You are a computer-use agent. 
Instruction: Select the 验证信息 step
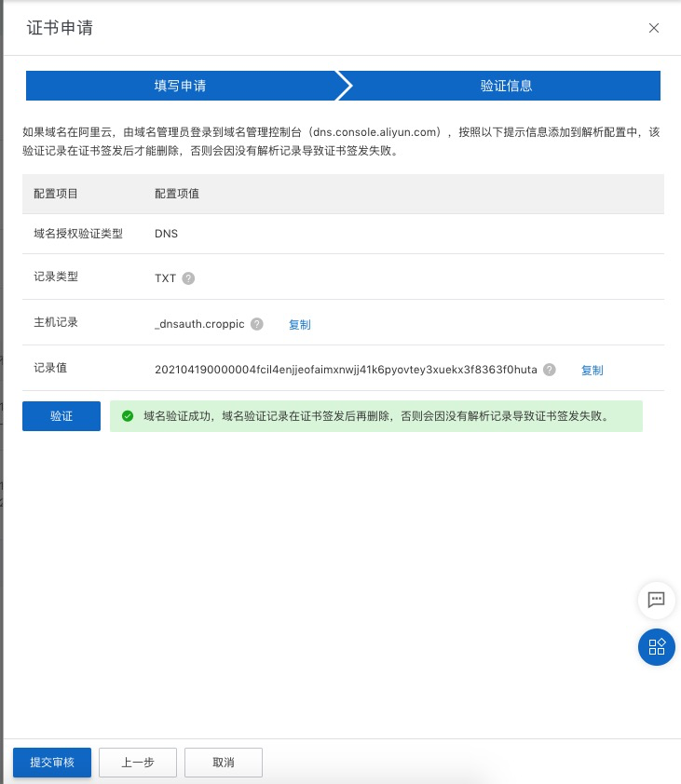coord(506,86)
